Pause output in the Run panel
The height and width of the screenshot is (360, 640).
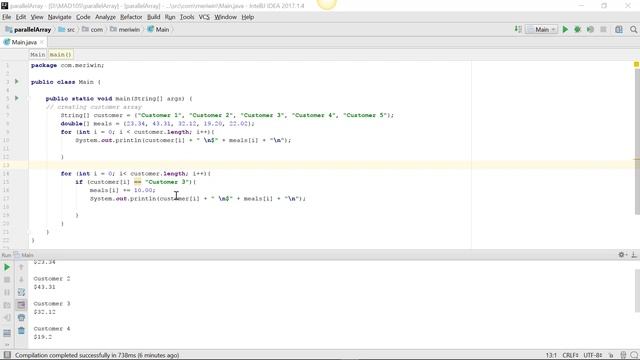click(7, 292)
